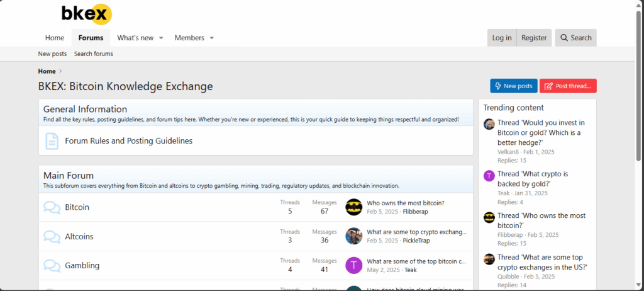Click the bkex logo
The width and height of the screenshot is (644, 291).
(86, 14)
